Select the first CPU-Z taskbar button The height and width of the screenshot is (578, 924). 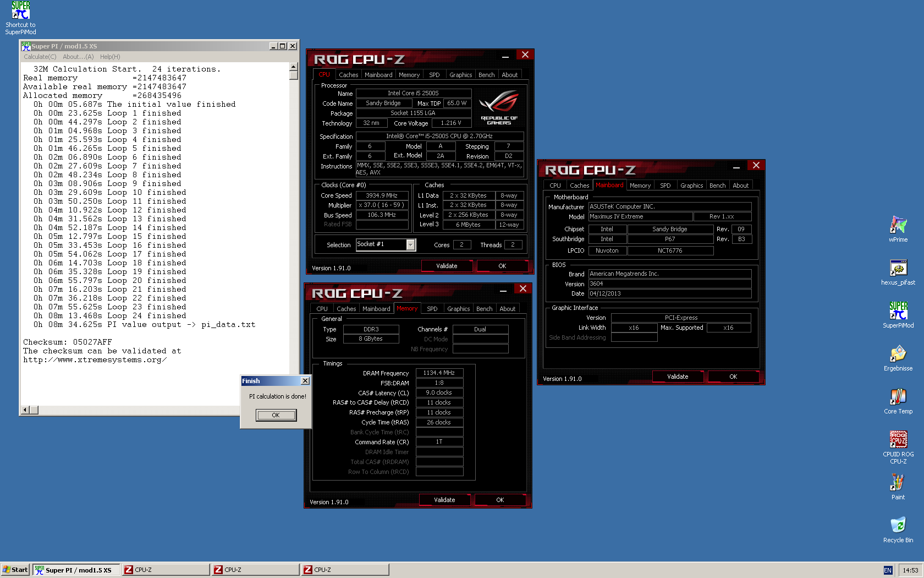pos(166,570)
